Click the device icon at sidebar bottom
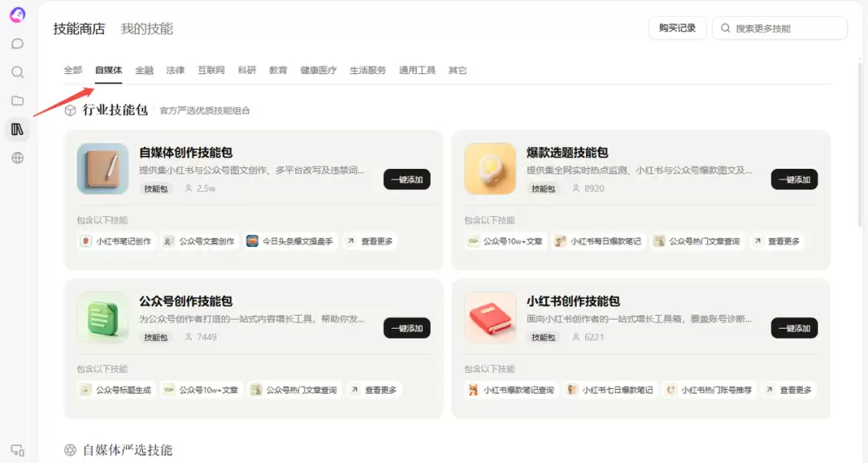 point(18,450)
